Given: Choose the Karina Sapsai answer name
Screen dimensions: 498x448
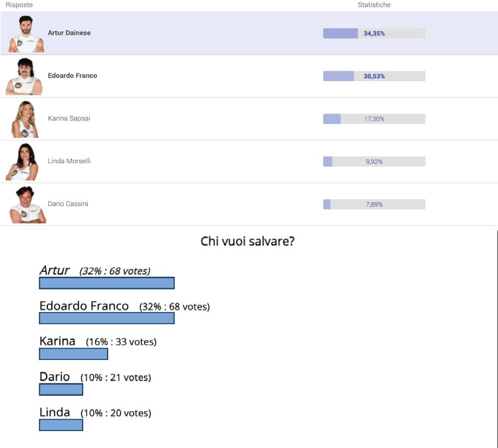Looking at the screenshot, I should pyautogui.click(x=69, y=118).
